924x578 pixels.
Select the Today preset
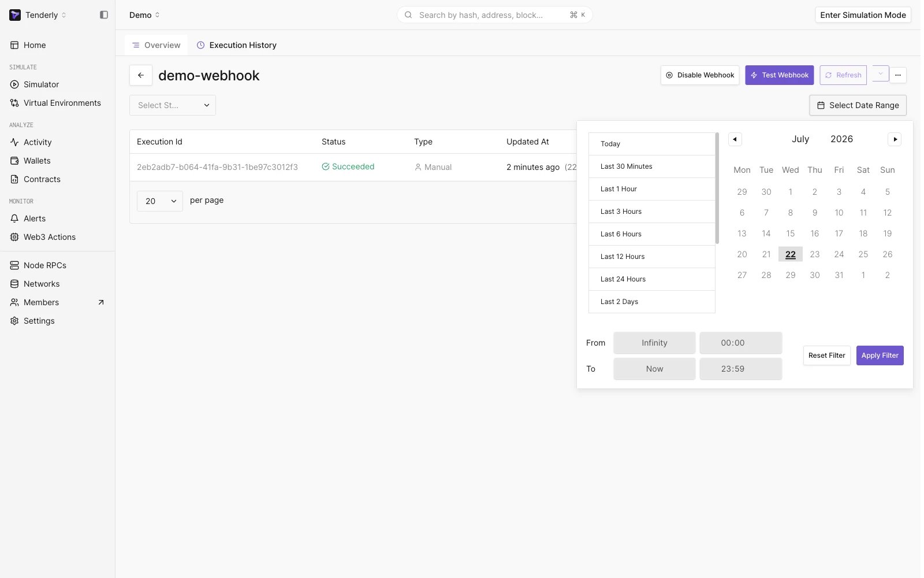(x=652, y=144)
